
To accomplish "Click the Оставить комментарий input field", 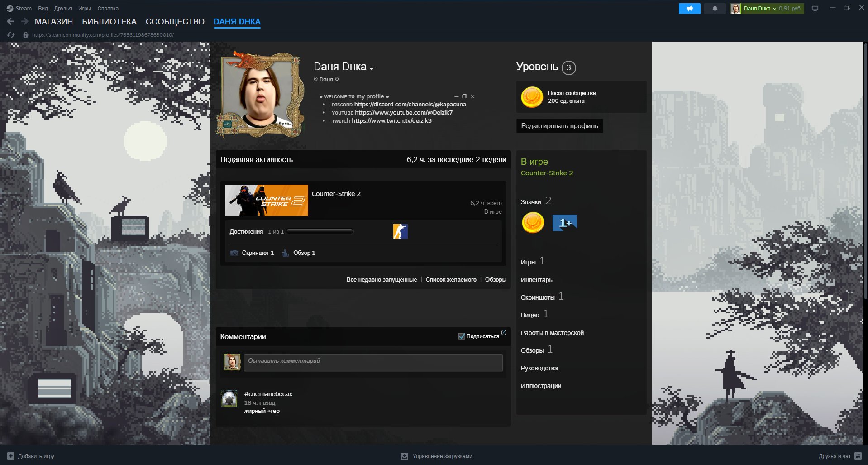I will tap(373, 362).
